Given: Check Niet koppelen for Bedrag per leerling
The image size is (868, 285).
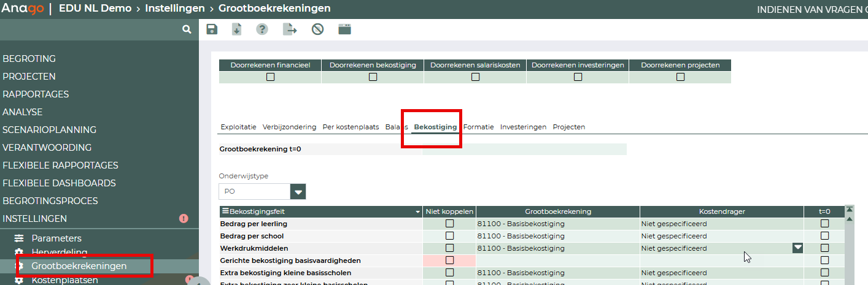Looking at the screenshot, I should point(449,224).
